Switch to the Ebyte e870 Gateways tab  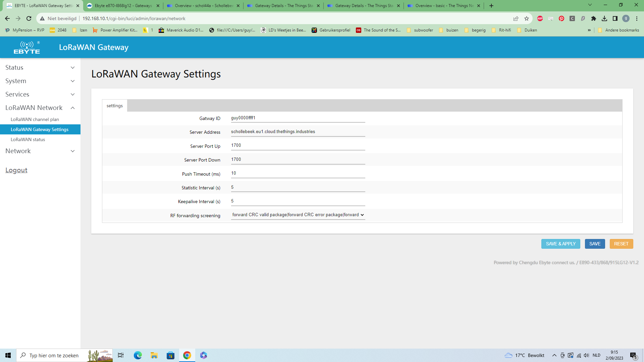tap(123, 6)
